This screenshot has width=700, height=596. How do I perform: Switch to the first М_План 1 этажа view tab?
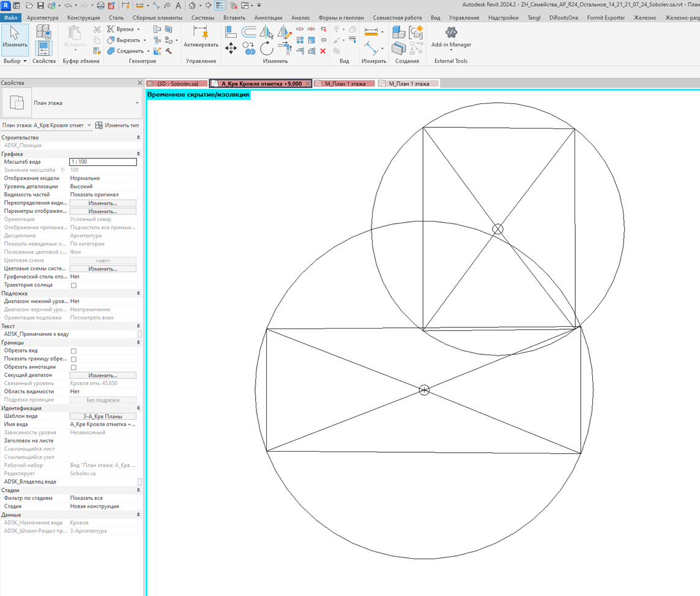tap(344, 83)
